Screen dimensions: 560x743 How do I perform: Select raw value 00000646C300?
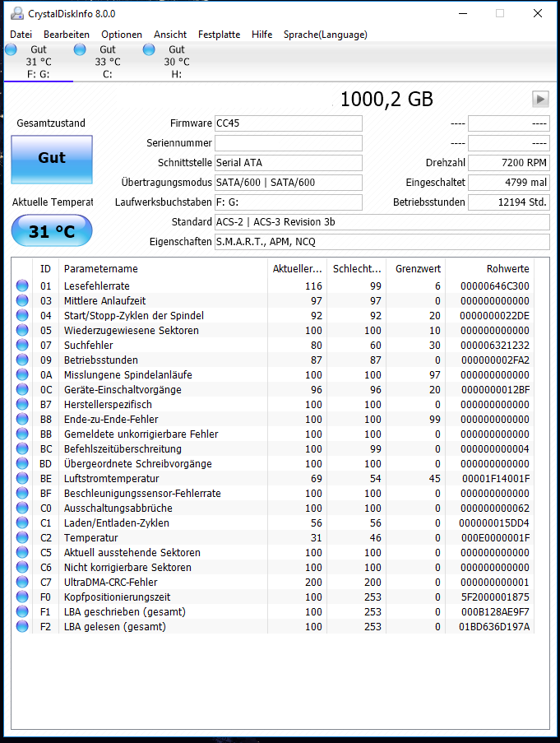coord(495,286)
